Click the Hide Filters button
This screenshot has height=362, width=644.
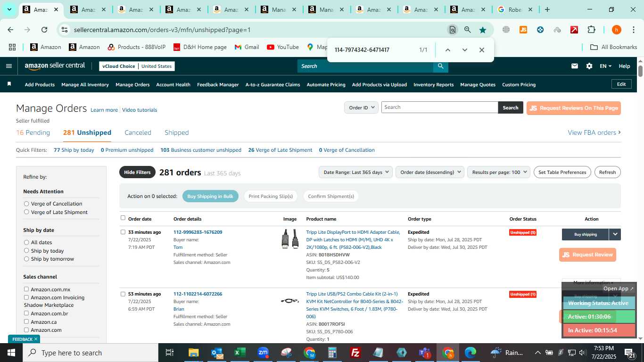137,172
